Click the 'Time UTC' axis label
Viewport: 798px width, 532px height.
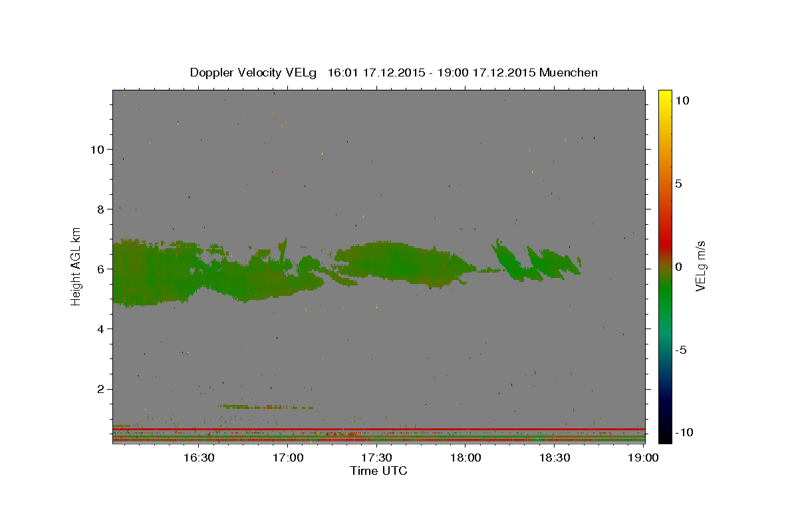378,471
